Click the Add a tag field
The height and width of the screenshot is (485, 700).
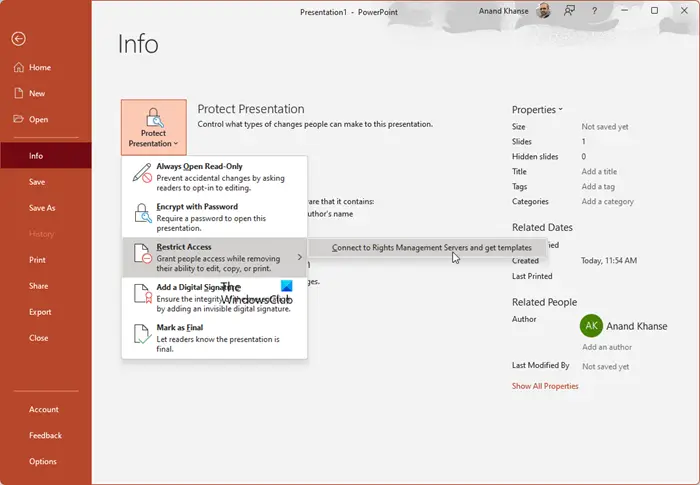pos(598,187)
